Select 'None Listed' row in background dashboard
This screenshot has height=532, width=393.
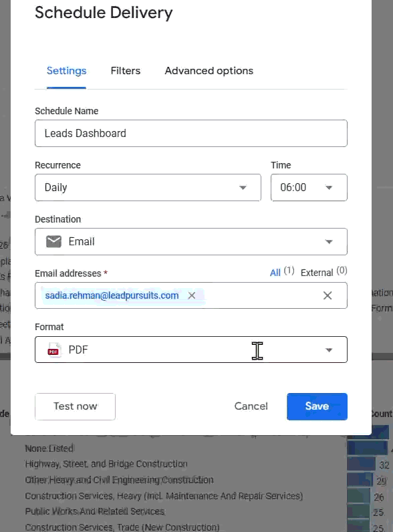(49, 448)
